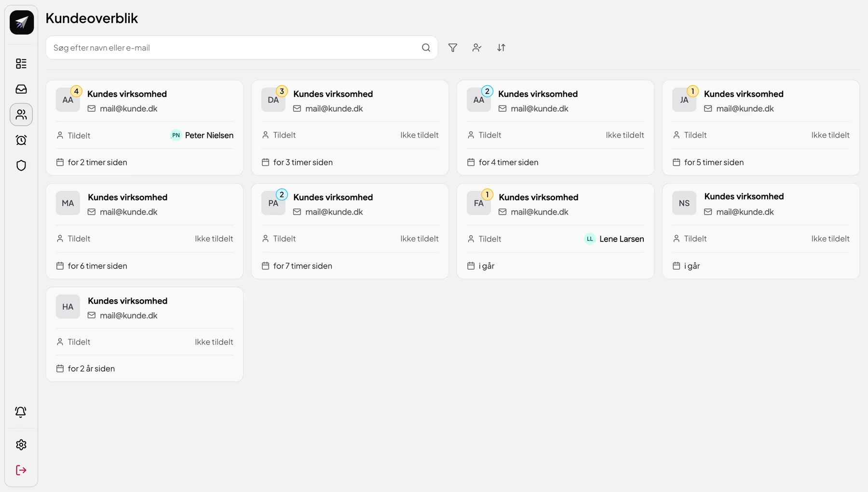Click assignee Lene Larsen

(614, 239)
